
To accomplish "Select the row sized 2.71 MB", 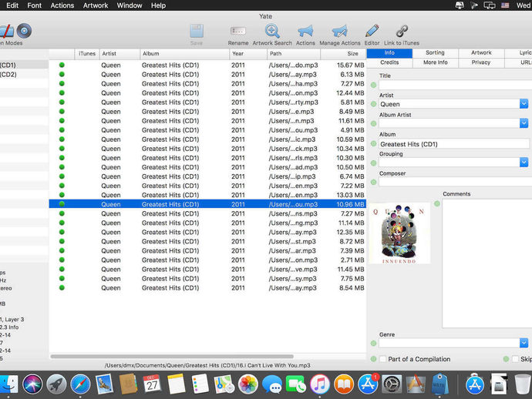I will [x=207, y=260].
